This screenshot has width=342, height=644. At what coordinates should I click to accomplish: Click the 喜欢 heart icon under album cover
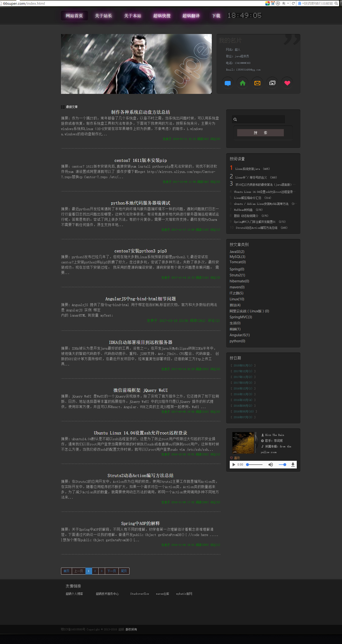231,458
